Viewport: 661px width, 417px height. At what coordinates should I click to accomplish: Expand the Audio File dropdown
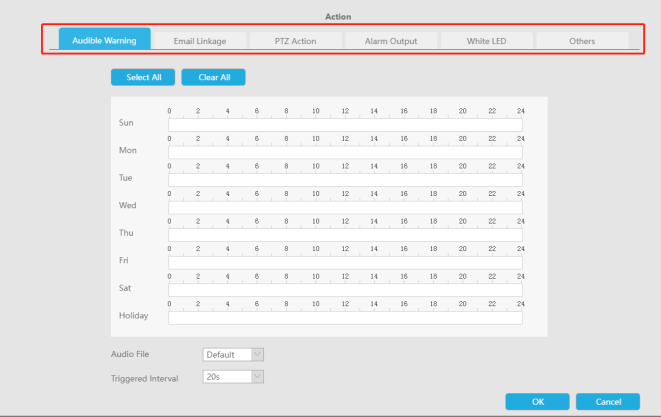tap(233, 354)
